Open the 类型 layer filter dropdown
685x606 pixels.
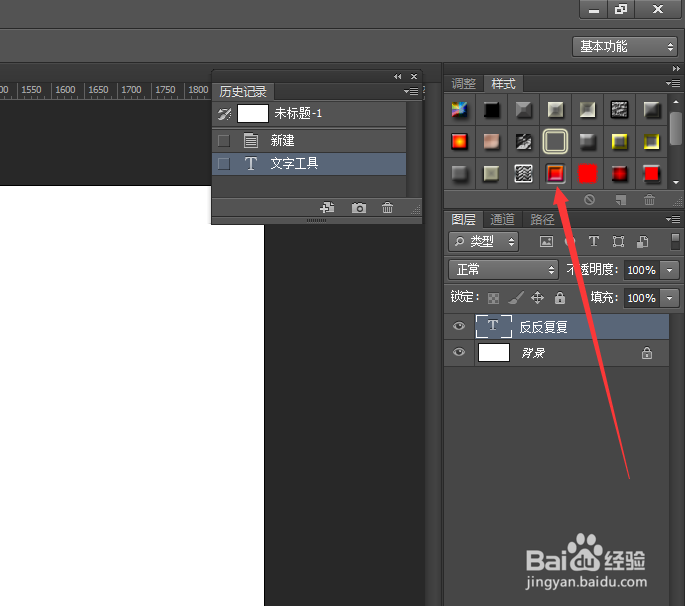tap(484, 242)
